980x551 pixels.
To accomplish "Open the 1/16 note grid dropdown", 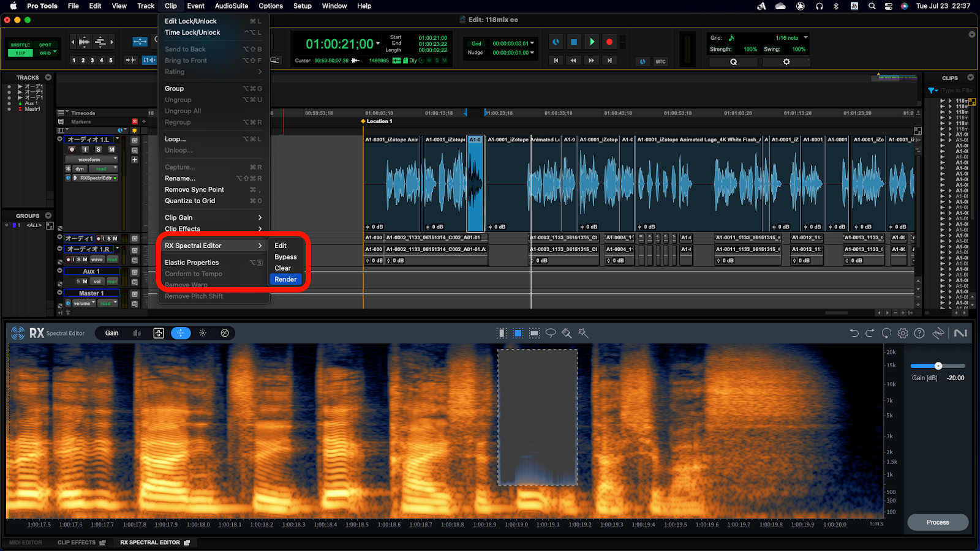I will [791, 38].
